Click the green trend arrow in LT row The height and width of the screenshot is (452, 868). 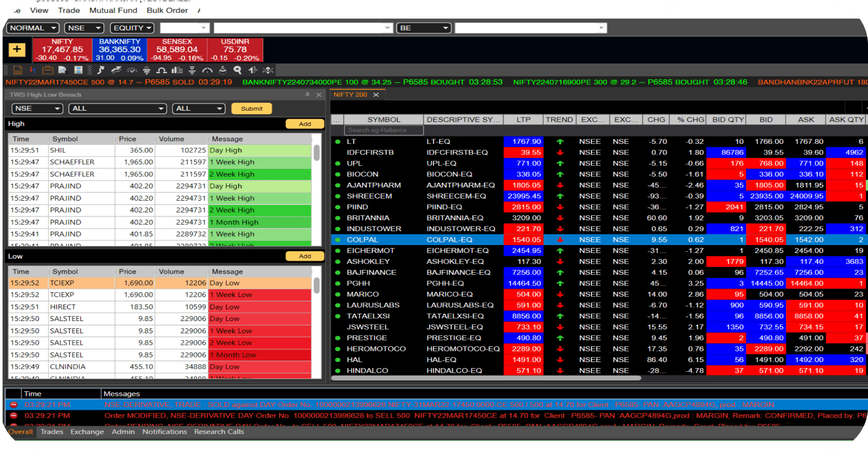560,142
